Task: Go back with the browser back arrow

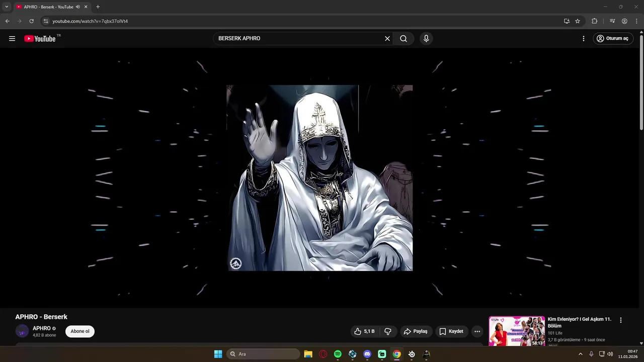Action: pos(8,21)
